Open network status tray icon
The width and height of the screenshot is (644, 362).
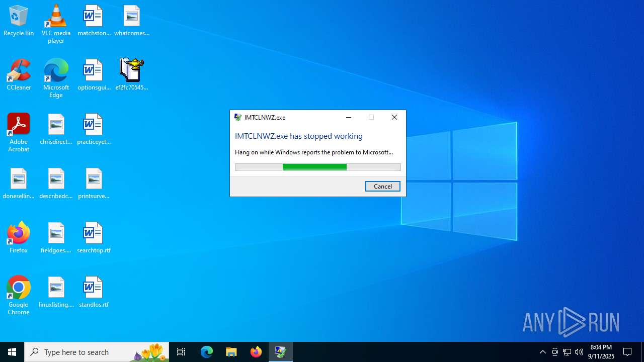(567, 352)
